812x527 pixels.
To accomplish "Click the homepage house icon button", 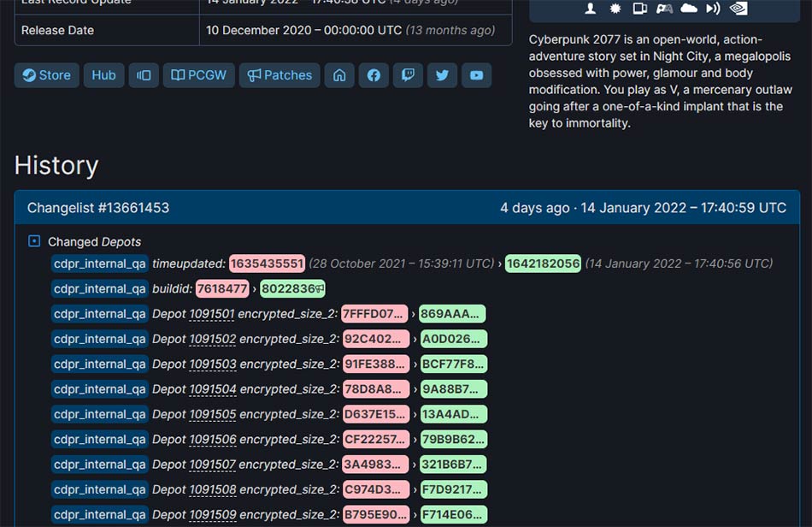I will 339,75.
